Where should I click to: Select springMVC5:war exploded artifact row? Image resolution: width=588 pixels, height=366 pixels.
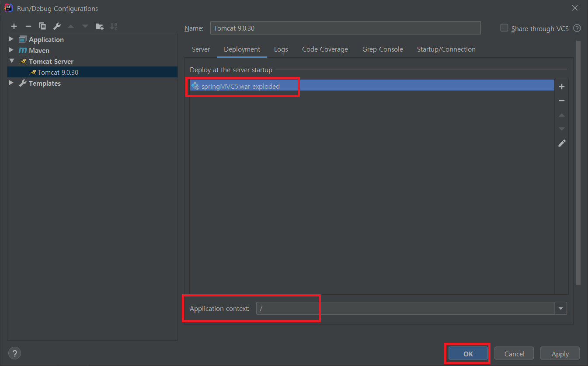(x=372, y=86)
